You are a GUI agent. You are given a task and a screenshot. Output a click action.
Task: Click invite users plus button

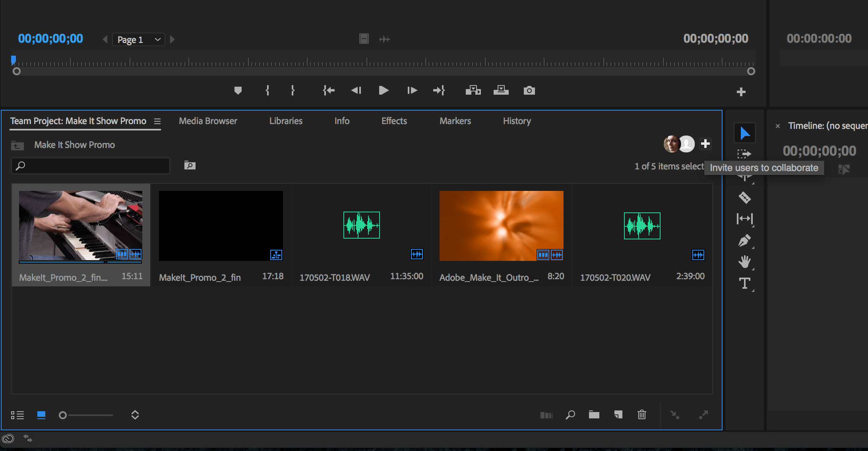tap(705, 144)
